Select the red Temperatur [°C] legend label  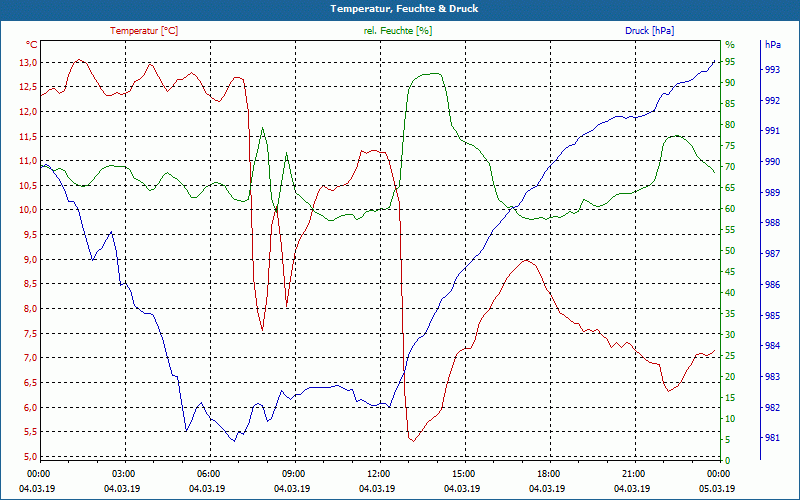[144, 31]
